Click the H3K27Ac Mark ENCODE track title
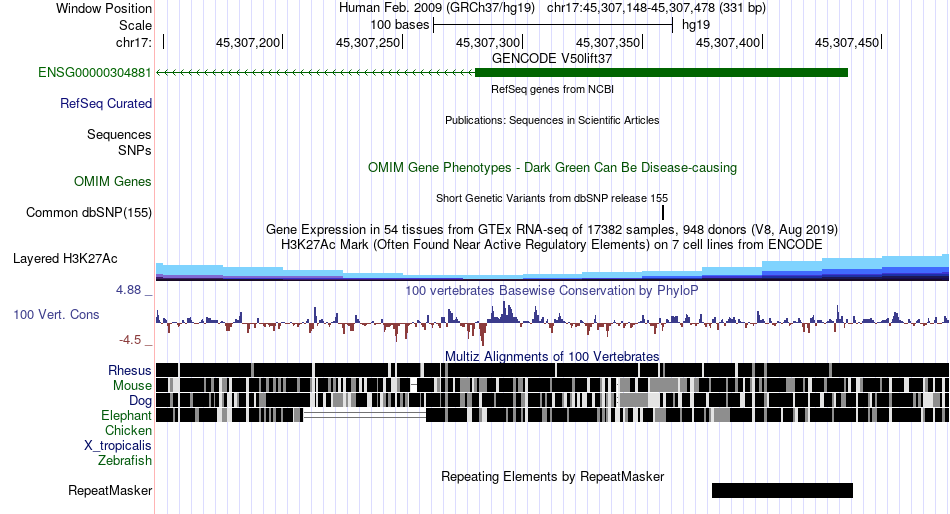The image size is (950, 514). click(x=552, y=245)
